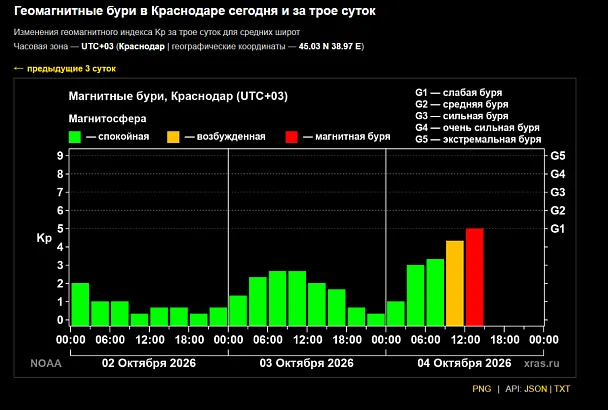Image resolution: width=608 pixels, height=410 pixels.
Task: Click the спокойная legend label
Action: click(x=124, y=137)
